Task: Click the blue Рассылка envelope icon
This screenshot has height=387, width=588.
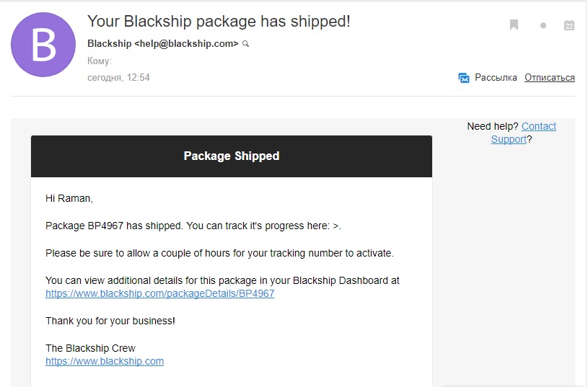Action: point(464,78)
